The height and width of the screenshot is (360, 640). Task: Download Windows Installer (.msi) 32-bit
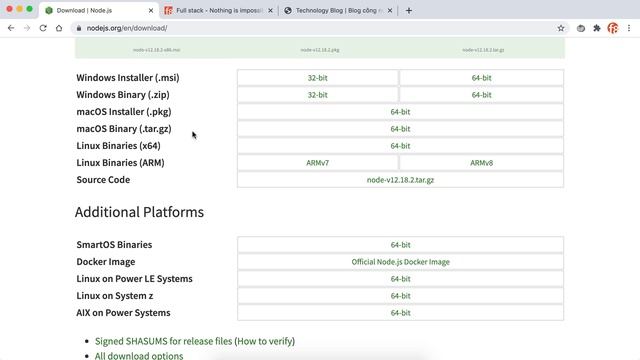pyautogui.click(x=318, y=78)
